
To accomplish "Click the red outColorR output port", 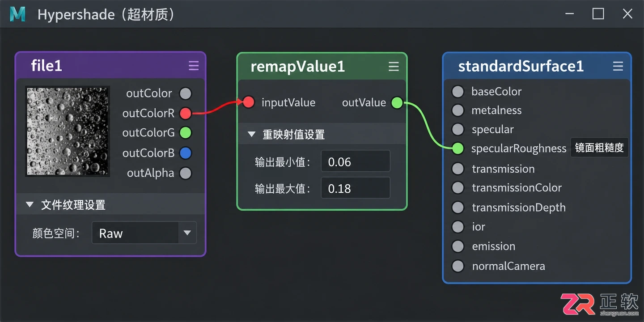I will coord(186,113).
